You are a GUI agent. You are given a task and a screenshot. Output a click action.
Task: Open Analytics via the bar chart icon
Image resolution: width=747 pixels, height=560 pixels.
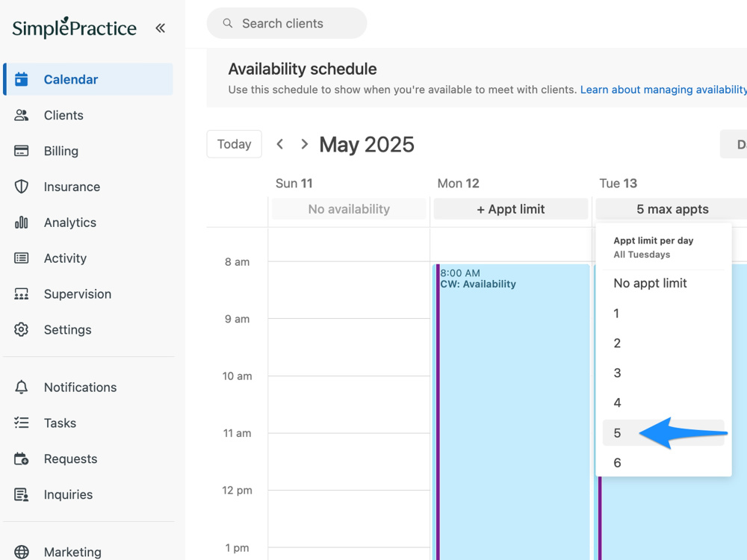click(22, 223)
